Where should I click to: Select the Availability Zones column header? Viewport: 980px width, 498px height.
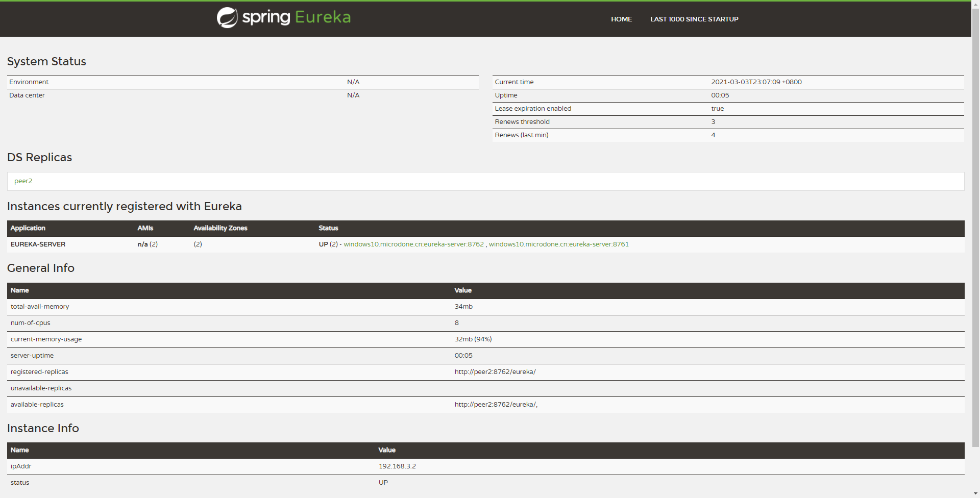point(220,228)
